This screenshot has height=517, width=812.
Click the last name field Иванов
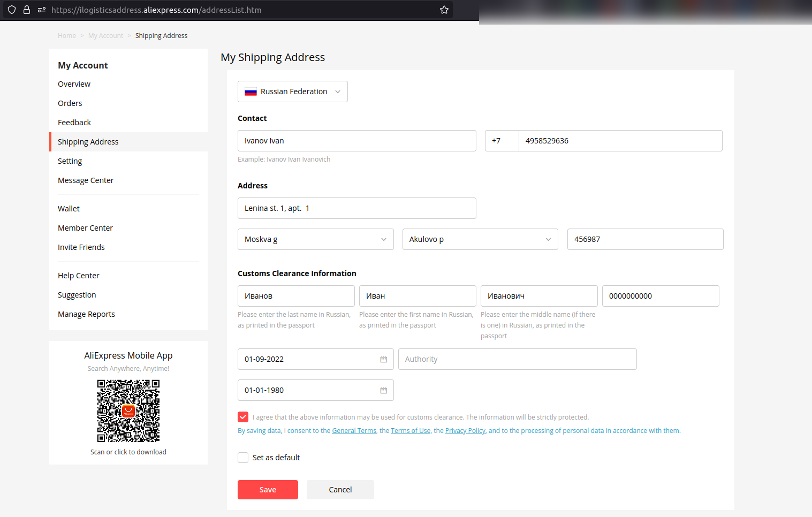click(x=296, y=296)
